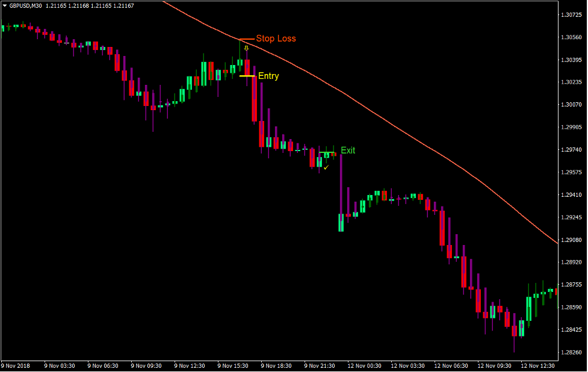Select the yellow Entry text label
The height and width of the screenshot is (372, 588).
pos(268,76)
